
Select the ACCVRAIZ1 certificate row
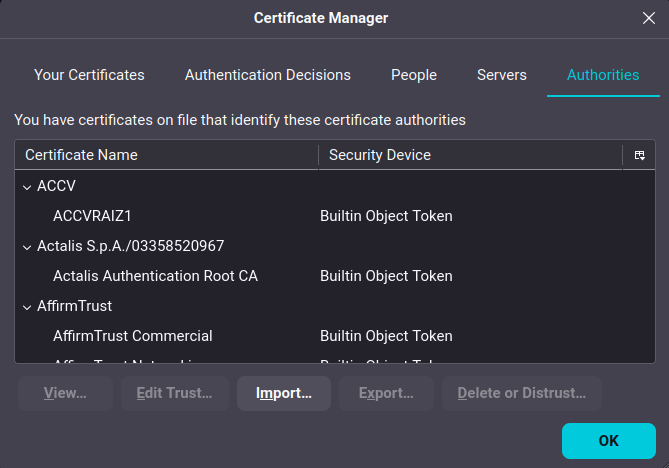coord(91,216)
